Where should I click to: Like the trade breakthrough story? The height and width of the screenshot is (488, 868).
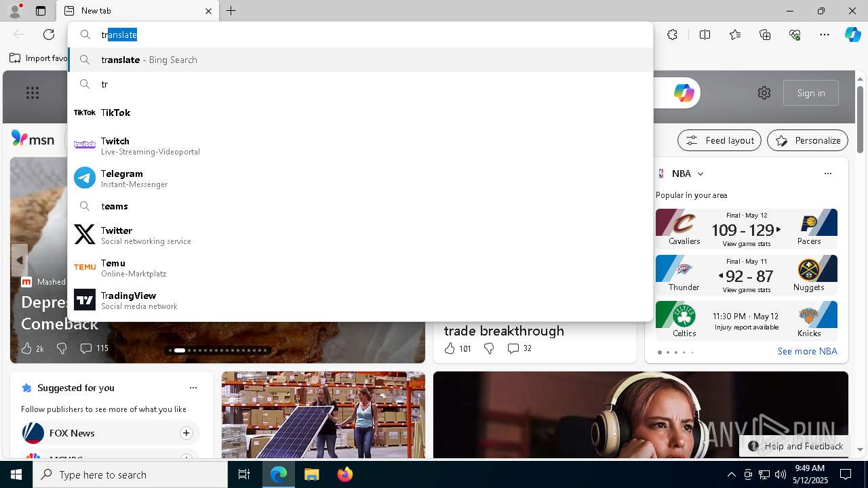click(x=457, y=348)
